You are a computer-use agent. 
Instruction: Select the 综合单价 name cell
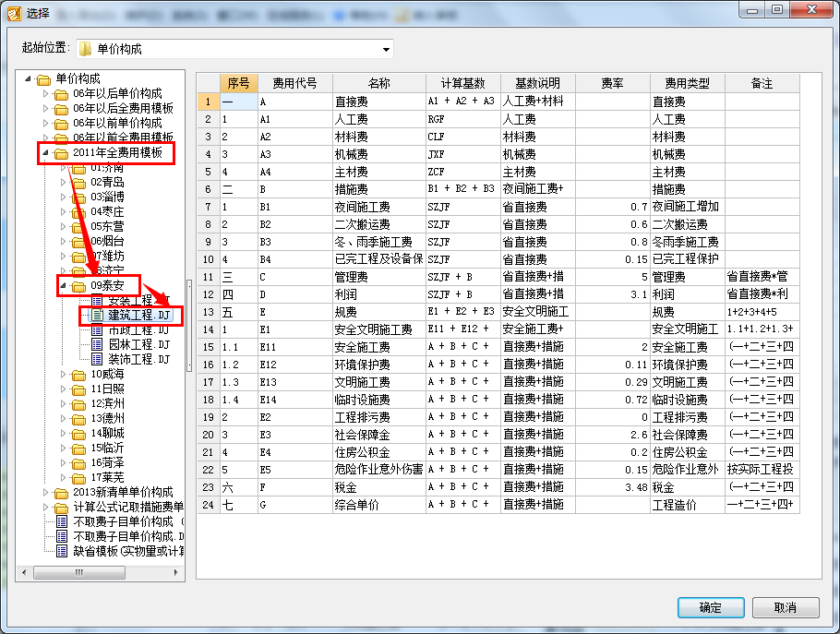(x=379, y=505)
